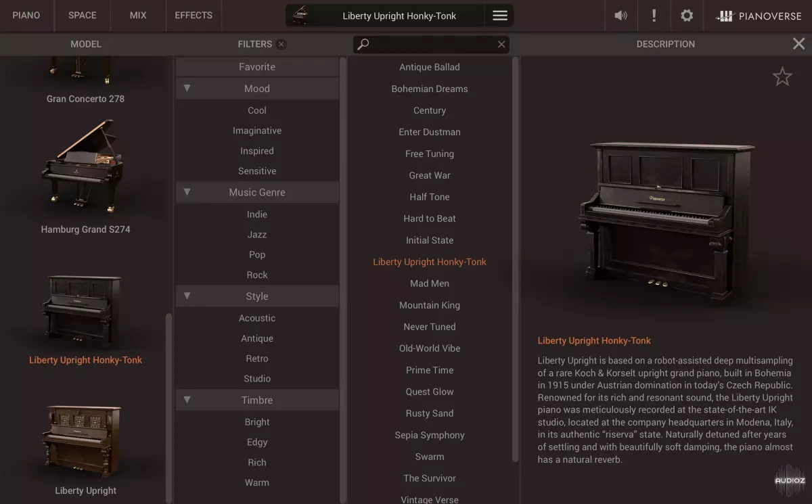Toggle the Cool mood filter

257,110
